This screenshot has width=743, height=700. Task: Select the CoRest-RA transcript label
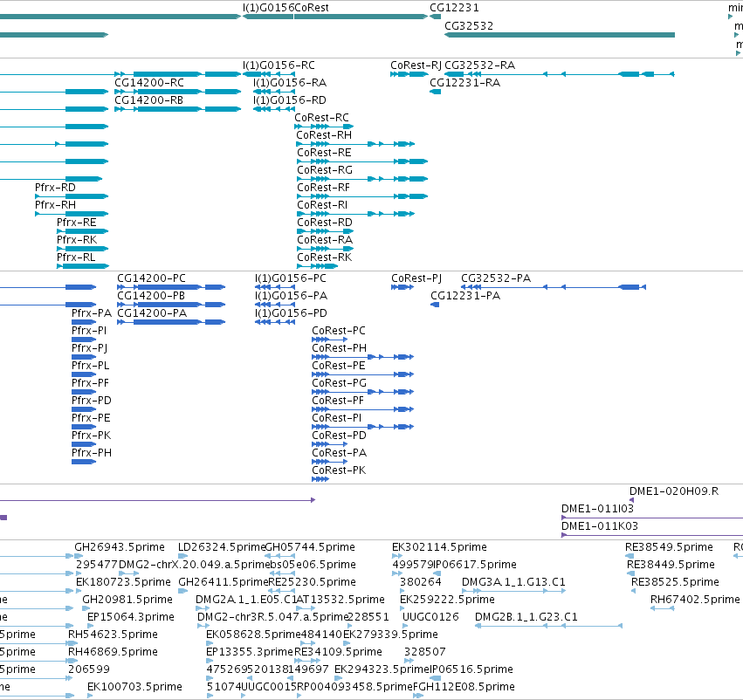[x=325, y=240]
